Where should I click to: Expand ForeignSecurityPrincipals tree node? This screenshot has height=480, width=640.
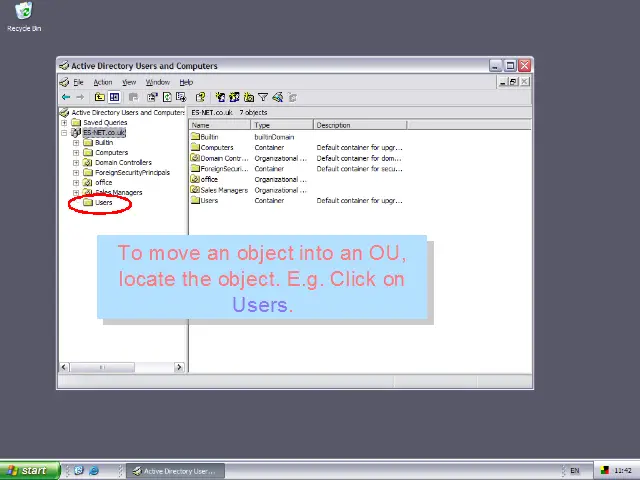coord(76,173)
